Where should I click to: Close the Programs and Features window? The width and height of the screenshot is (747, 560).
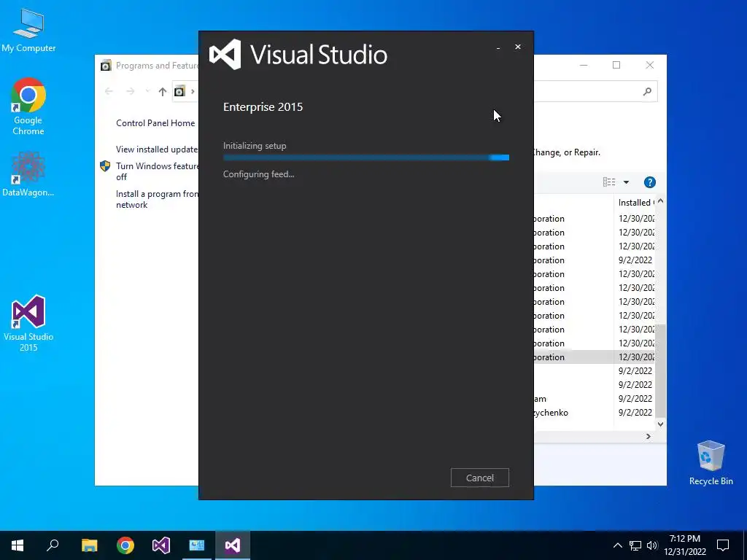pyautogui.click(x=650, y=65)
